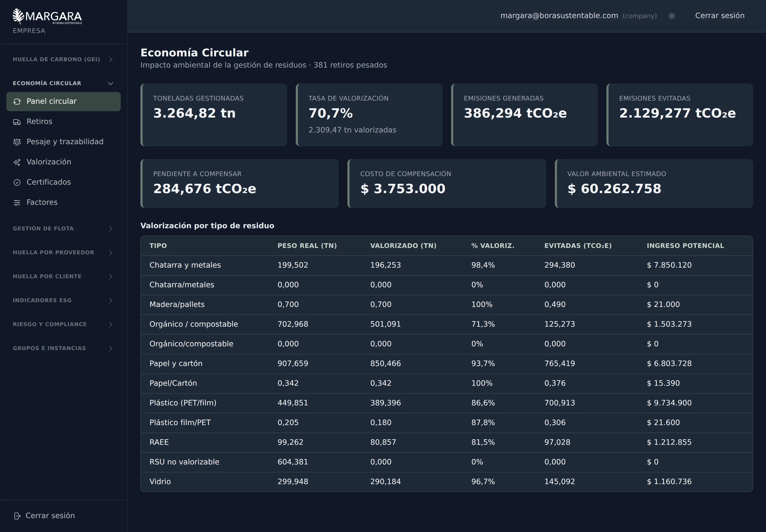Image resolution: width=766 pixels, height=532 pixels.
Task: Collapse the Economía Circular section
Action: coord(63,83)
